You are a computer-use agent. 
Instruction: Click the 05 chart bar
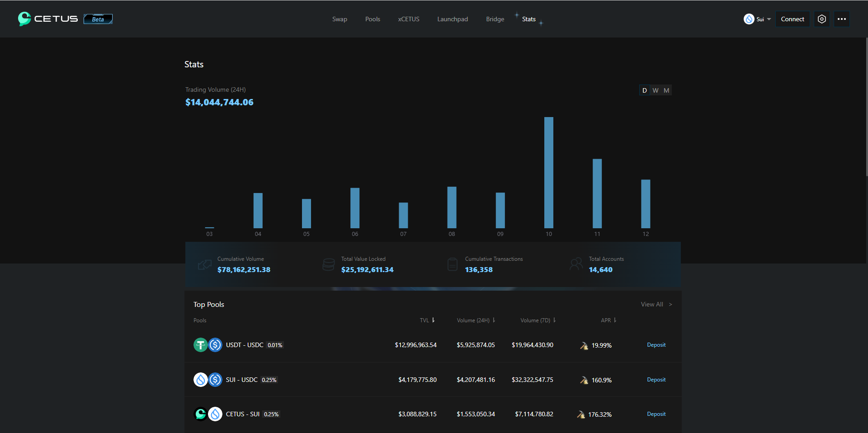307,213
